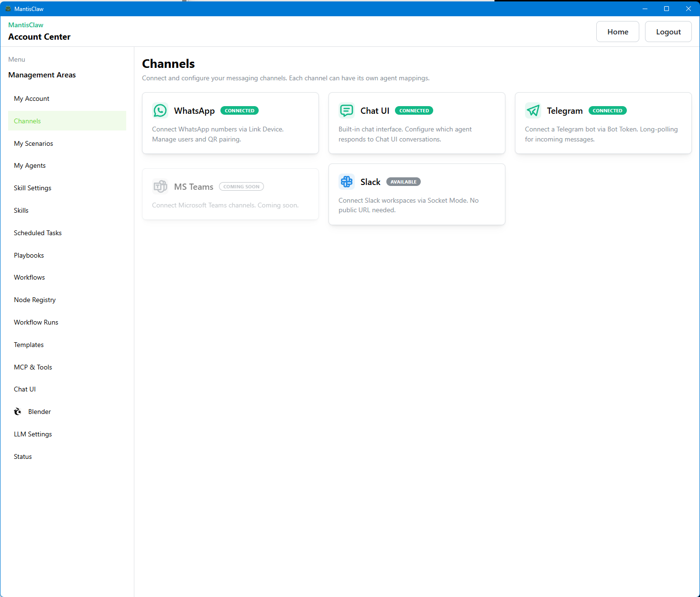Open MCP & Tools menu entry
The image size is (700, 597).
(67, 367)
